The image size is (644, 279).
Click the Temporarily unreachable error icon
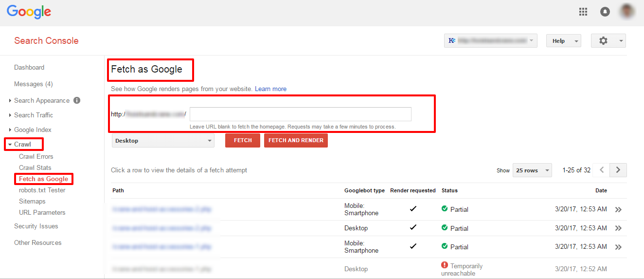click(445, 265)
